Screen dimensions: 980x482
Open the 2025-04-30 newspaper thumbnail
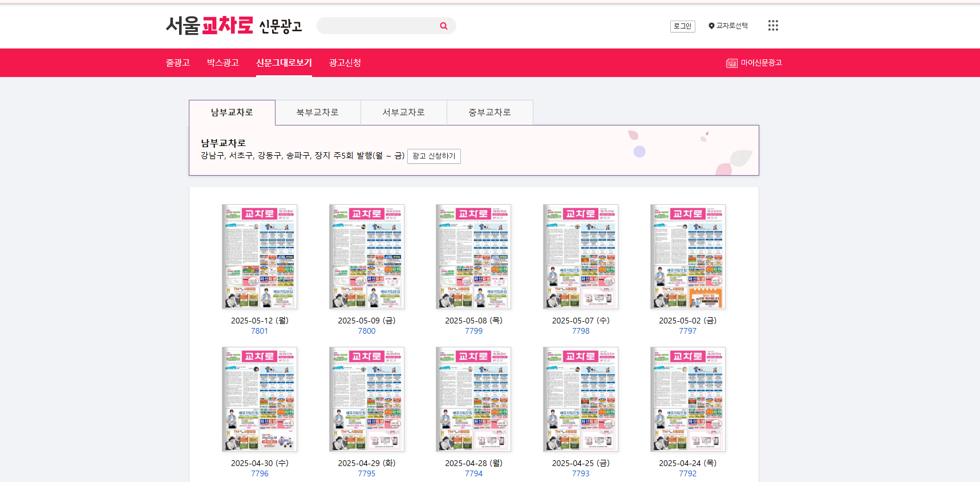point(260,399)
